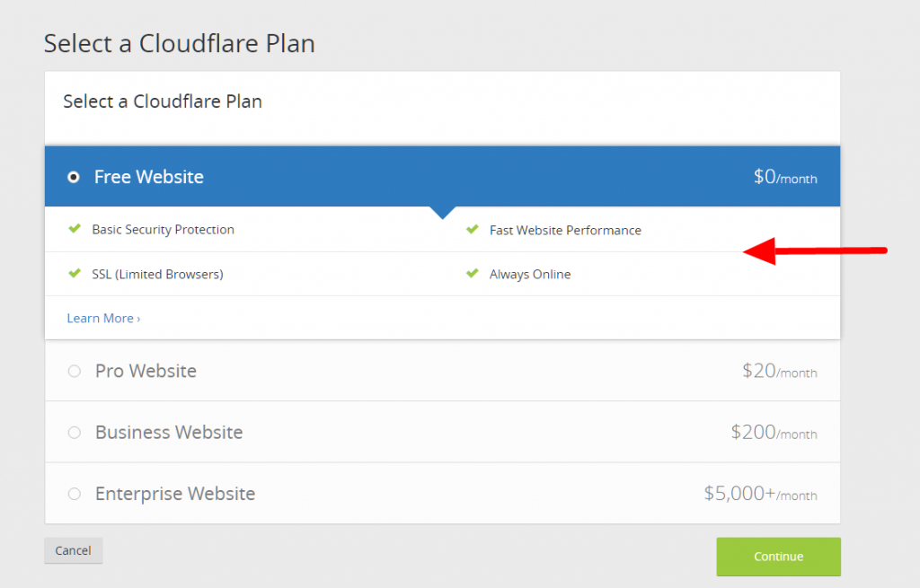This screenshot has width=920, height=588.
Task: Select the Free Website radio button
Action: 74,177
